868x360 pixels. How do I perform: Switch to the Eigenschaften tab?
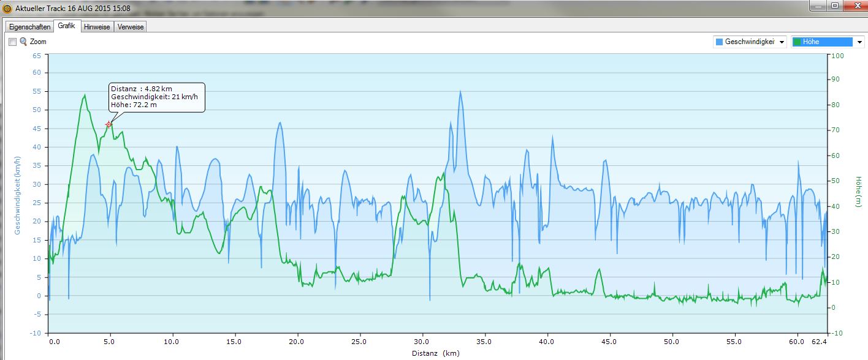pyautogui.click(x=29, y=27)
